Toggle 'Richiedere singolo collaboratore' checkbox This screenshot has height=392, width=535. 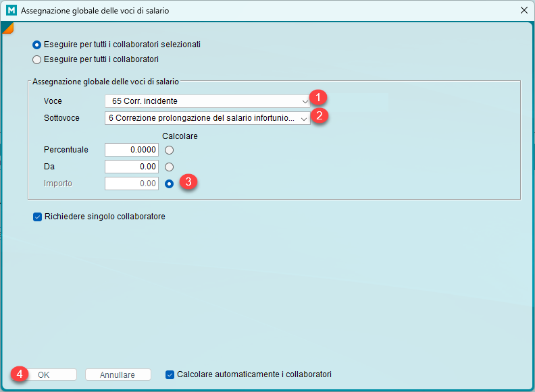[37, 217]
